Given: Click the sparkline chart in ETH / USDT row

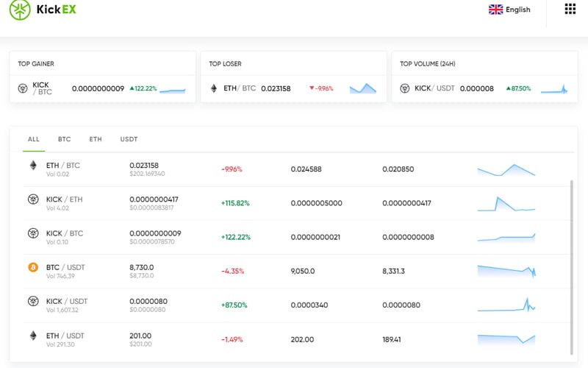Looking at the screenshot, I should [506, 339].
